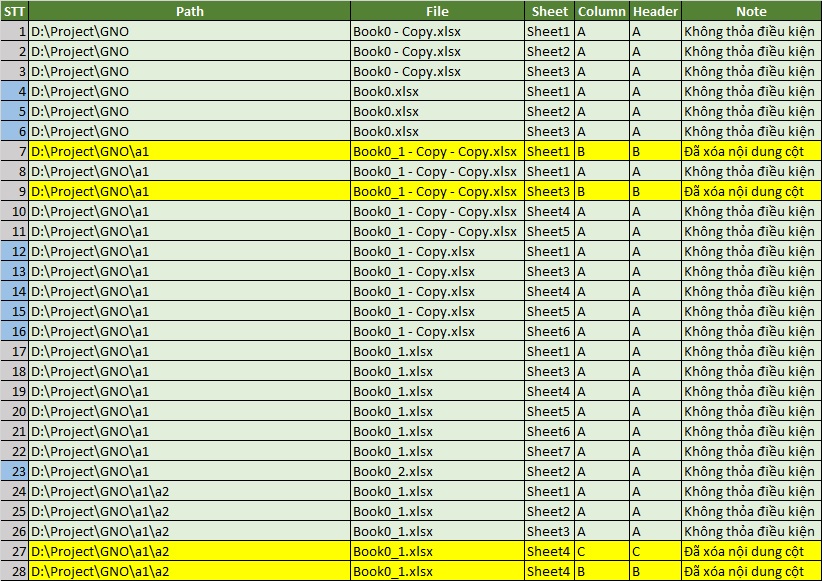The width and height of the screenshot is (822, 581).
Task: Select Sheet6 cell in row 16
Action: pyautogui.click(x=549, y=331)
